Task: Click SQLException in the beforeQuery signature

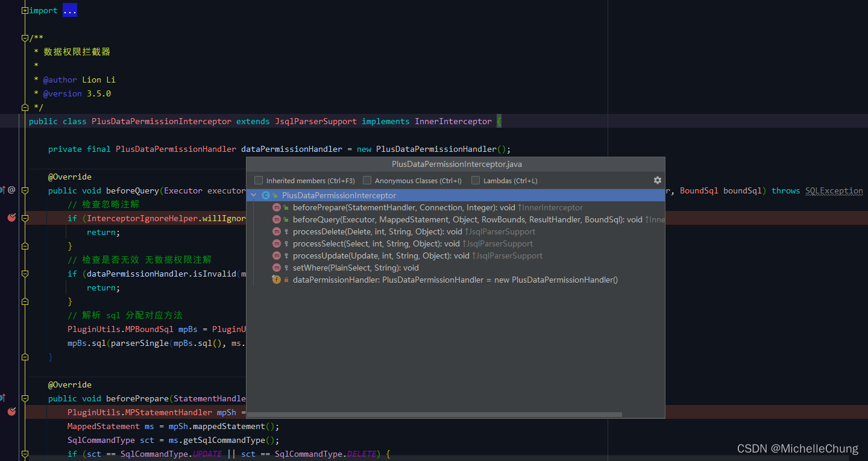Action: 834,190
